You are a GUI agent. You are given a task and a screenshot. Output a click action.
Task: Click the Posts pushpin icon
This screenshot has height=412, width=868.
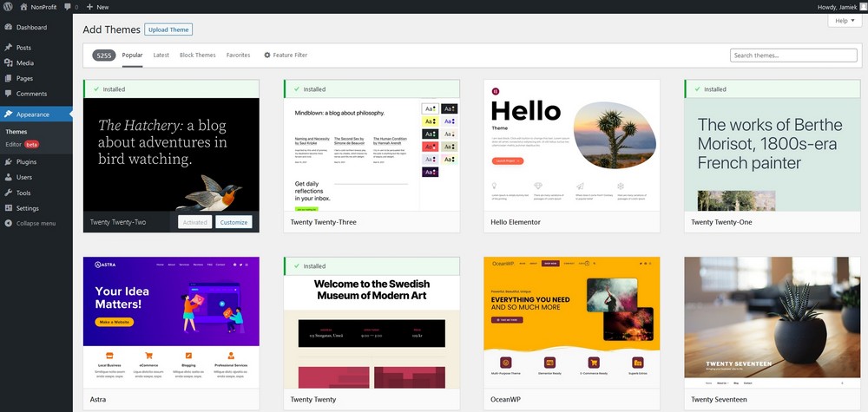pyautogui.click(x=9, y=48)
